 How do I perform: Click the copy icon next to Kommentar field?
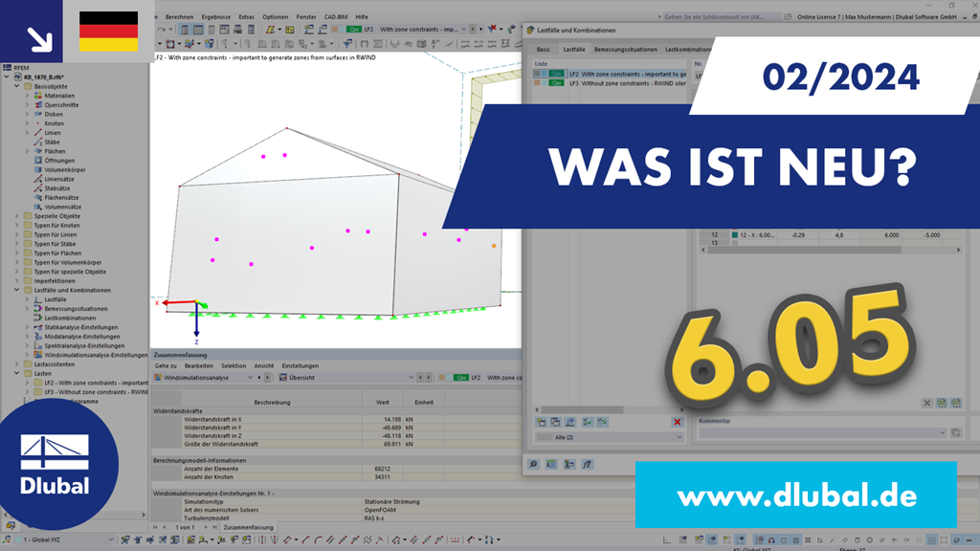coord(956,433)
